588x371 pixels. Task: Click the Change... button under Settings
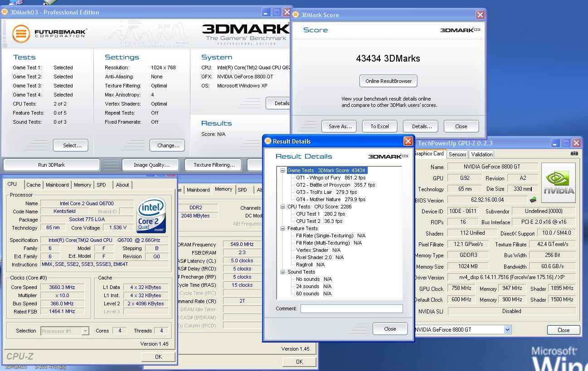click(168, 145)
